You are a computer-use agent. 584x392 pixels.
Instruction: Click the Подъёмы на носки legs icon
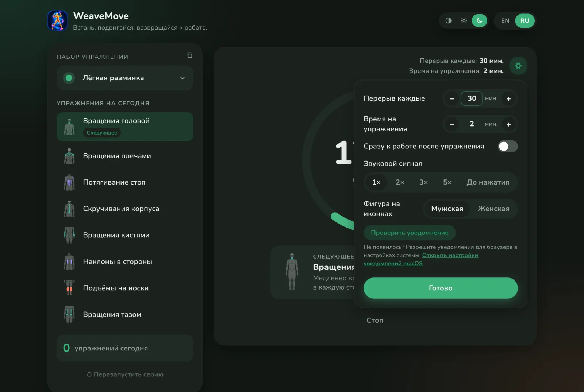[69, 288]
